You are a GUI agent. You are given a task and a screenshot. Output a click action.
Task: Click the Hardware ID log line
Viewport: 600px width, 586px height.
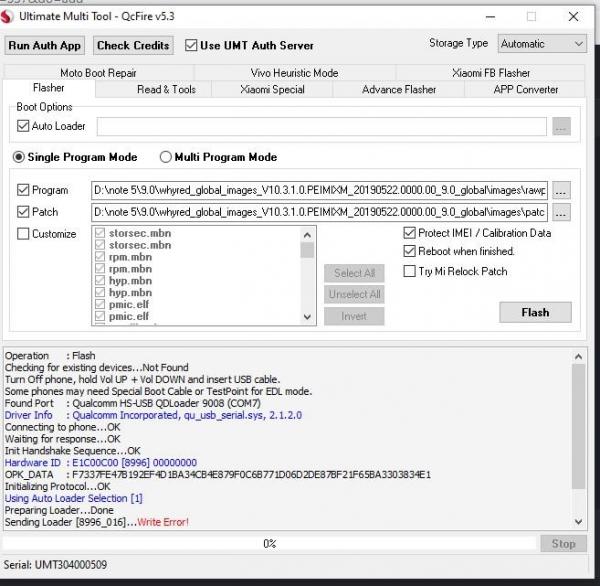point(101,463)
